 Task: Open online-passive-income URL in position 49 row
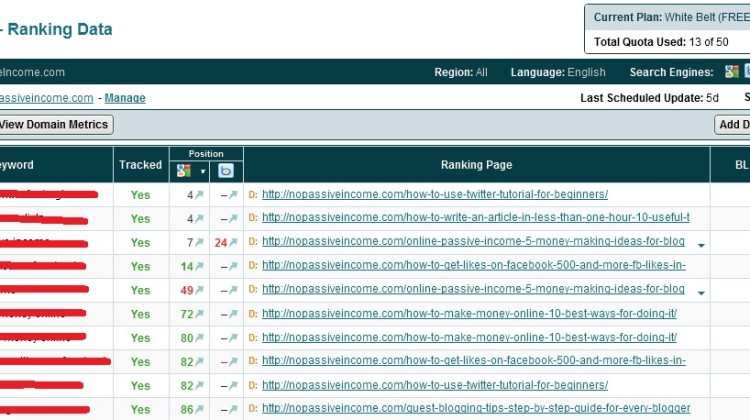(474, 289)
